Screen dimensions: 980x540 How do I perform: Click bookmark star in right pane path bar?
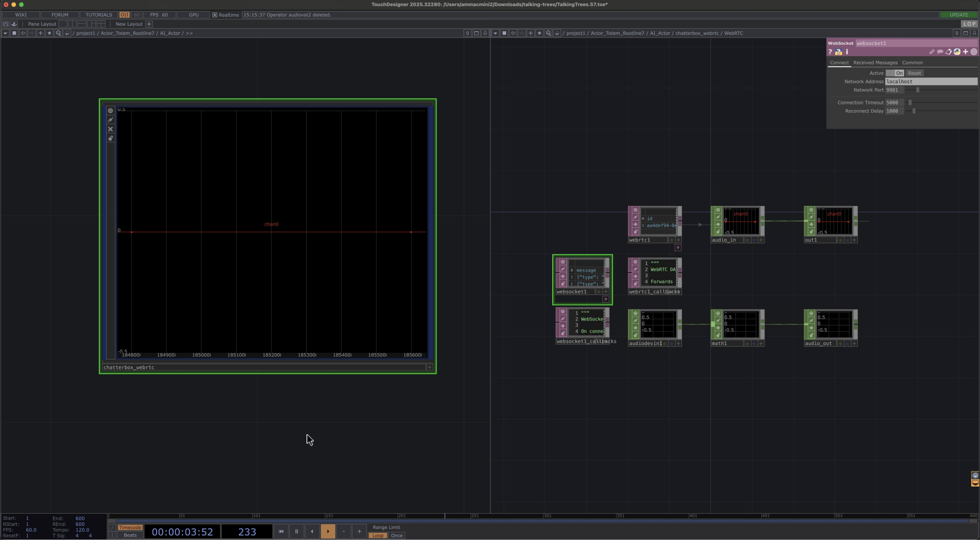539,33
